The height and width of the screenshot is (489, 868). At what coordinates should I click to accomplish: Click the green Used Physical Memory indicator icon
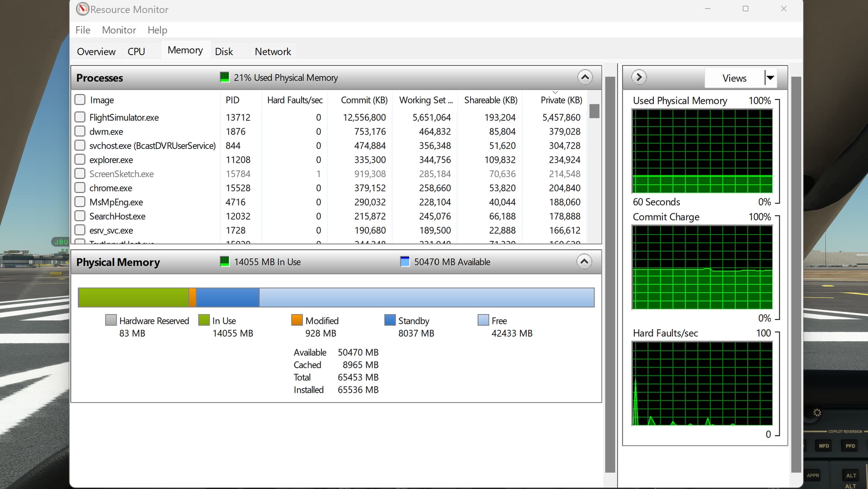tap(225, 77)
